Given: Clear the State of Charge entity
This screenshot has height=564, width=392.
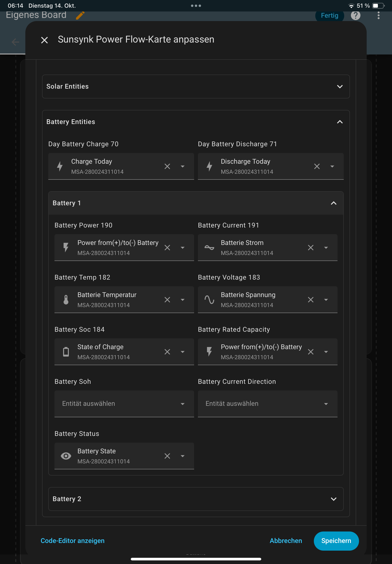Looking at the screenshot, I should click(x=167, y=352).
